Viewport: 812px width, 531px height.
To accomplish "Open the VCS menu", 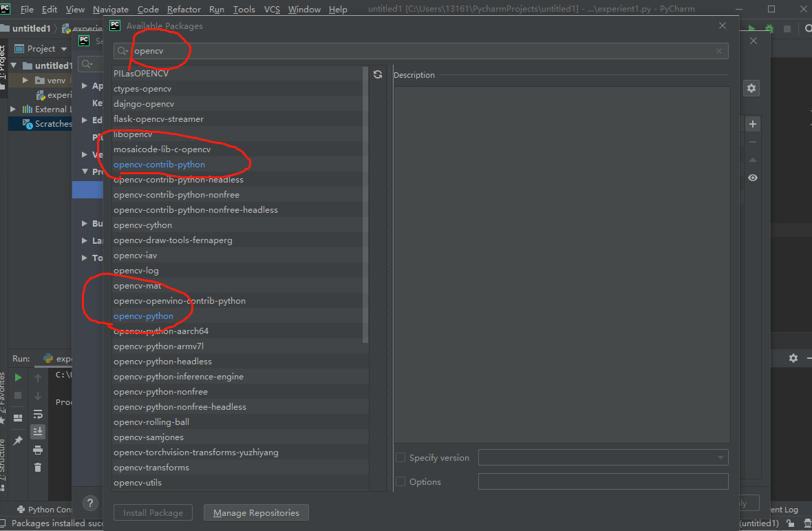I will (x=272, y=10).
